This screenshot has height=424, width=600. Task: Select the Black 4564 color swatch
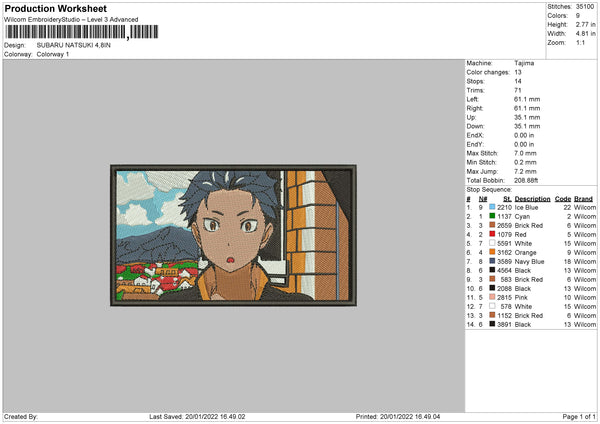492,270
